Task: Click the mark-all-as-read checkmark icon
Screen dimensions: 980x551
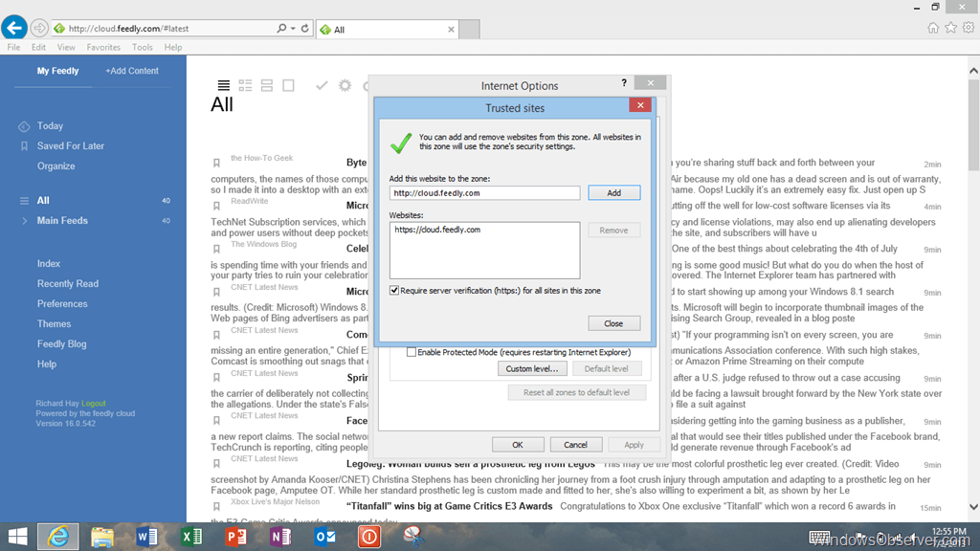Action: click(x=322, y=85)
